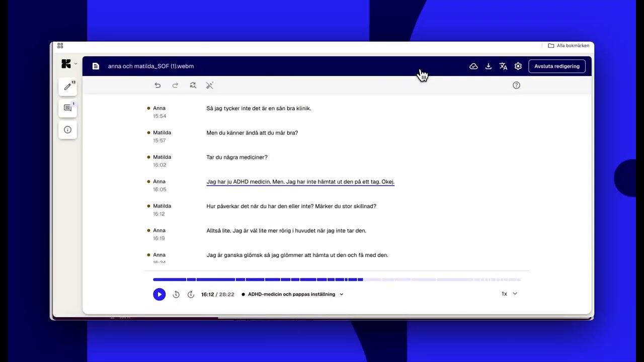The image size is (644, 362).
Task: Click the app logo in the sidebar
Action: click(66, 64)
